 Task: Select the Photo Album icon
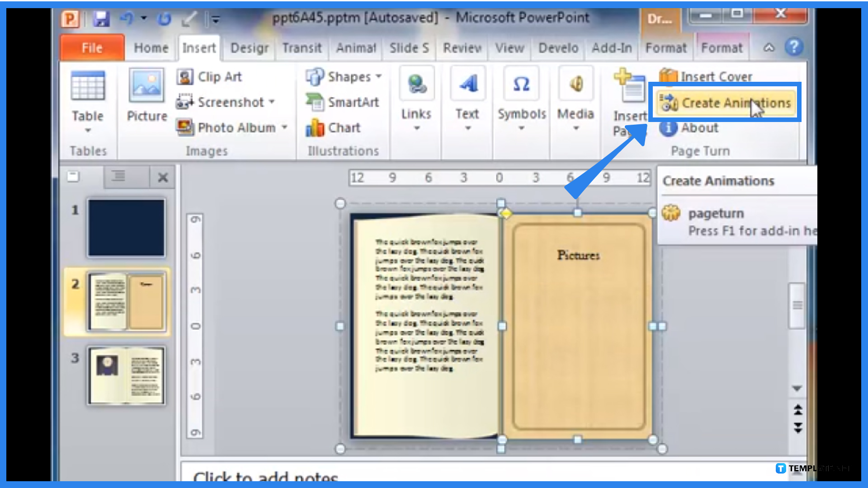click(185, 127)
